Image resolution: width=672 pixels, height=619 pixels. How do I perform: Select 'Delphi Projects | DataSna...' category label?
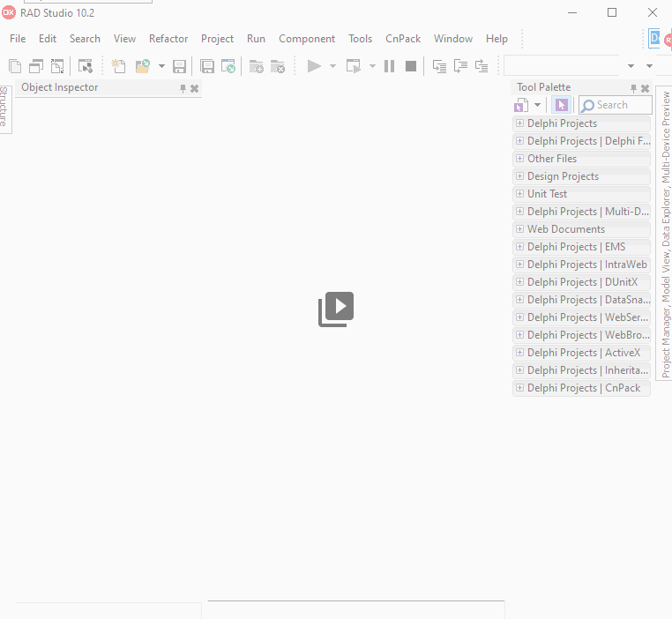point(588,300)
